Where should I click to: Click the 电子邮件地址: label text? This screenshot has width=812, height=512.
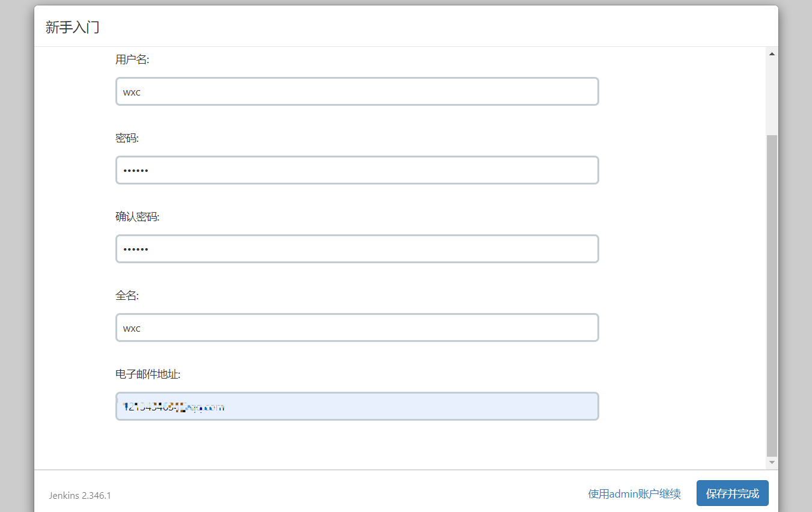pyautogui.click(x=148, y=374)
